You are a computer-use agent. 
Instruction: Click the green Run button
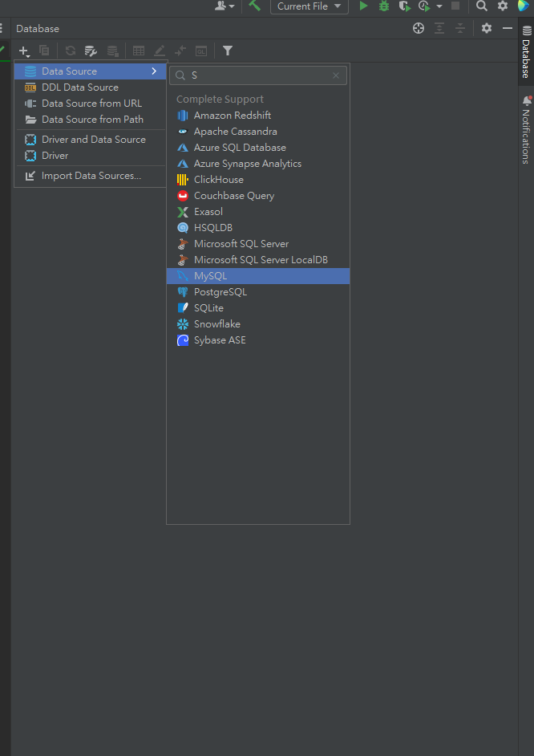[x=363, y=6]
